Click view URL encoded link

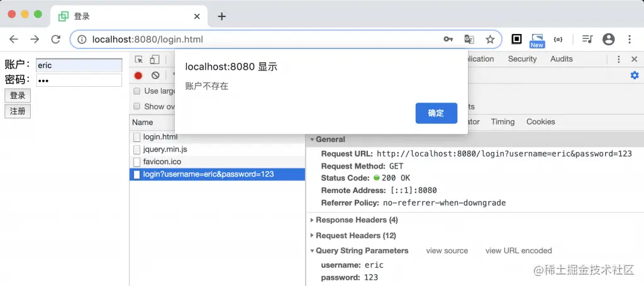[x=518, y=251]
